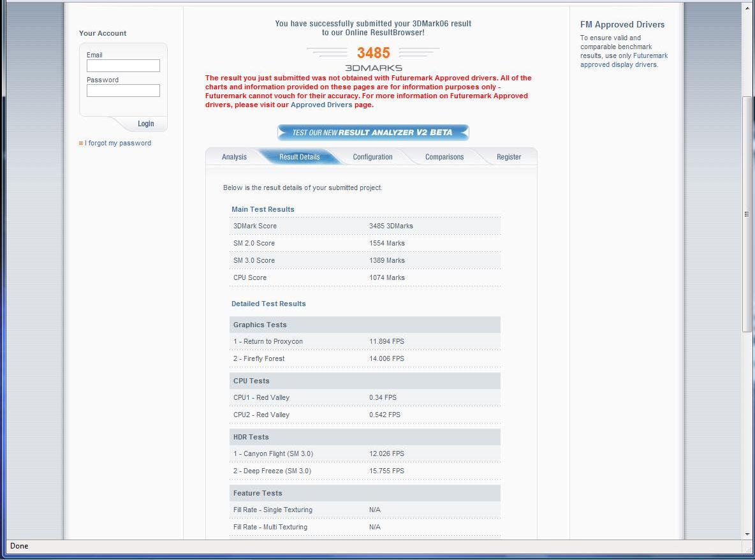Click 'Fill Rate - Multi Texturing' label

(270, 527)
